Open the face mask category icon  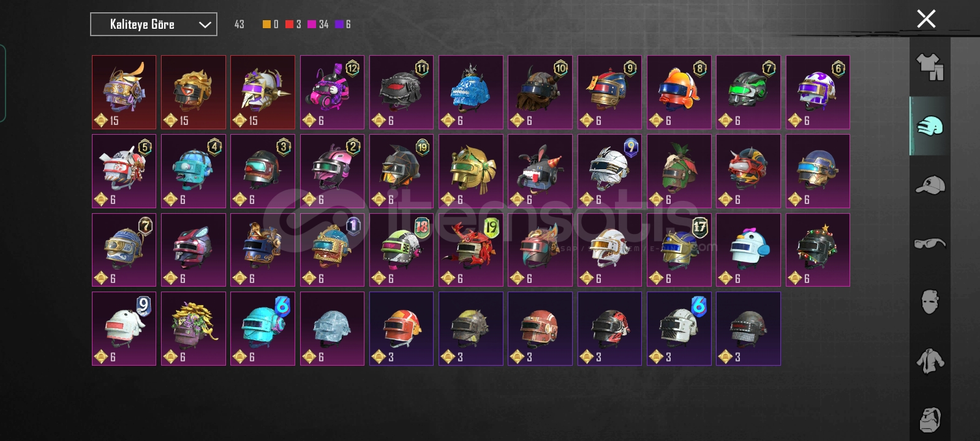point(930,301)
